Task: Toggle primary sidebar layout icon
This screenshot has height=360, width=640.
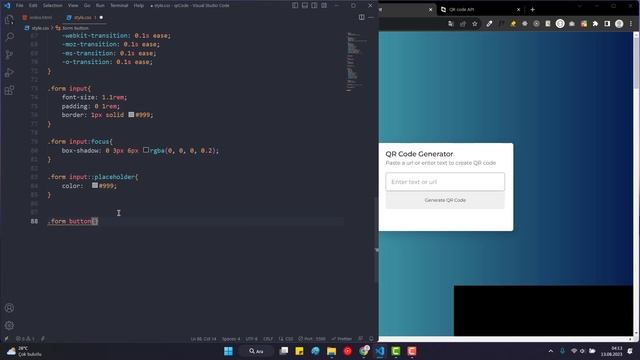Action: point(295,5)
